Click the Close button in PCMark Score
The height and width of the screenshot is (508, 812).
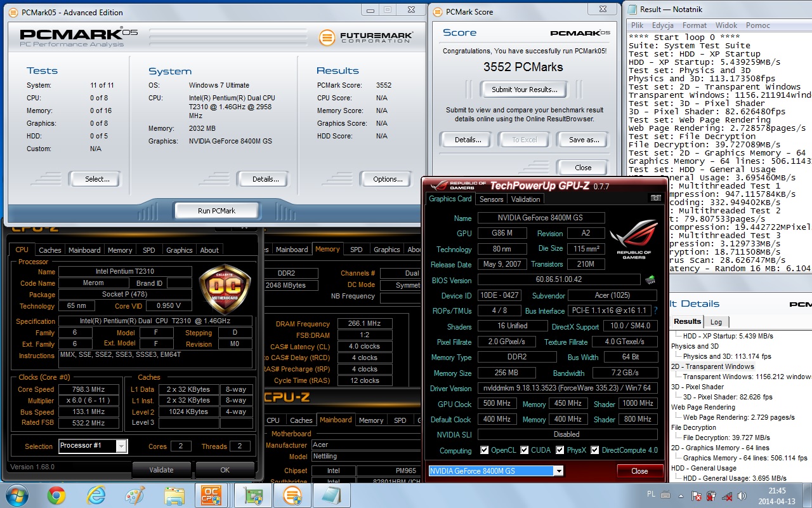583,168
